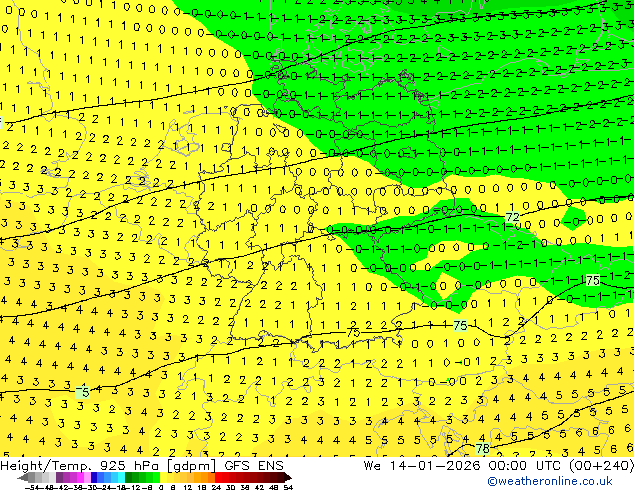Click the dark maroon right arrow of the color scale

[x=287, y=478]
